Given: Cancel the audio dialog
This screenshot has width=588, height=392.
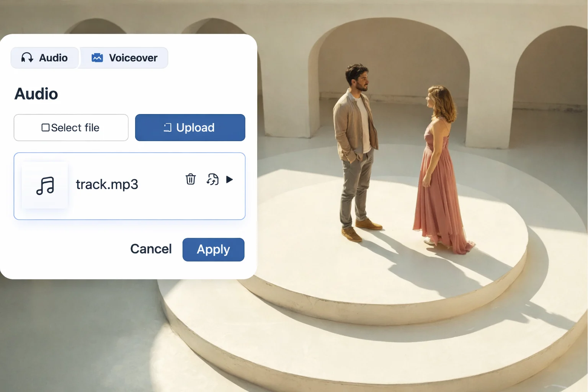Looking at the screenshot, I should point(151,249).
